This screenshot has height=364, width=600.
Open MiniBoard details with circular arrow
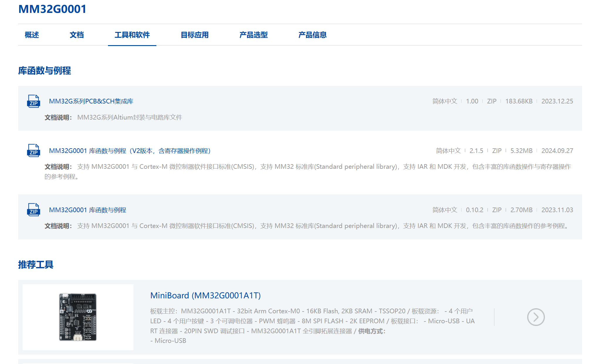535,317
